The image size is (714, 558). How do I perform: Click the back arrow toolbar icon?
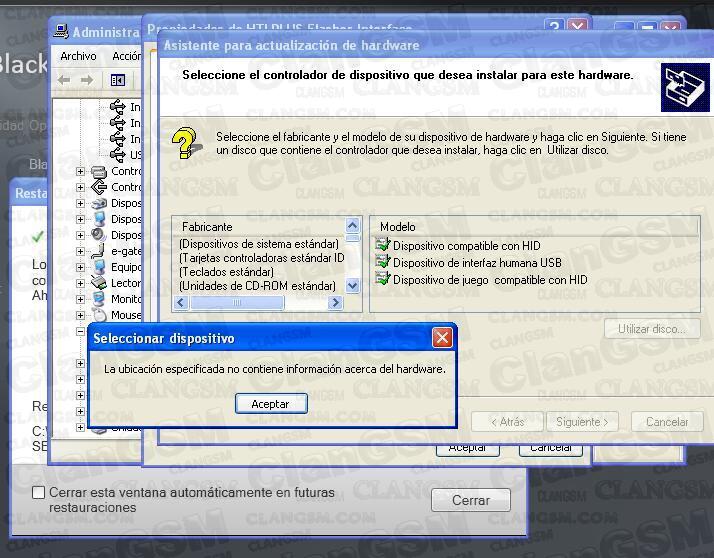point(64,81)
